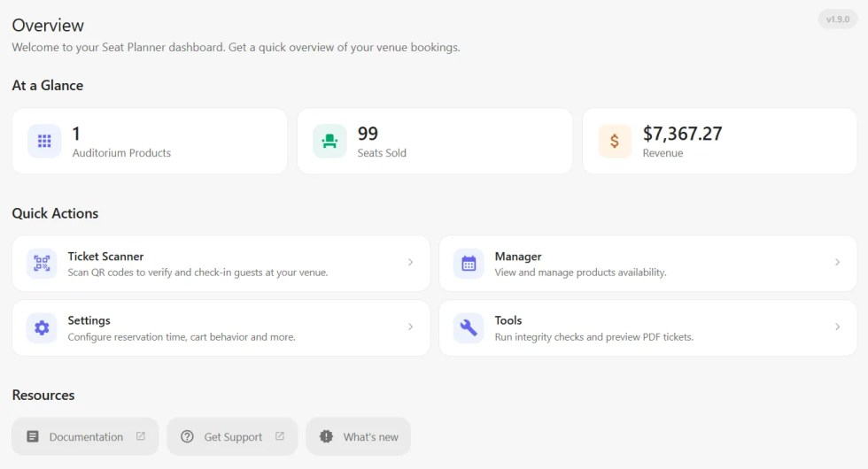
Task: Click the Manager calendar icon
Action: coord(469,264)
